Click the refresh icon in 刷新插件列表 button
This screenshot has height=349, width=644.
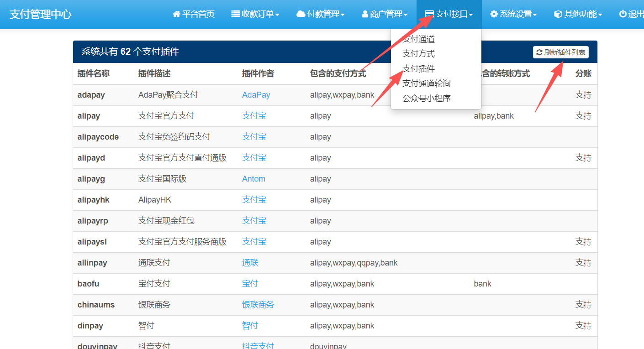539,52
